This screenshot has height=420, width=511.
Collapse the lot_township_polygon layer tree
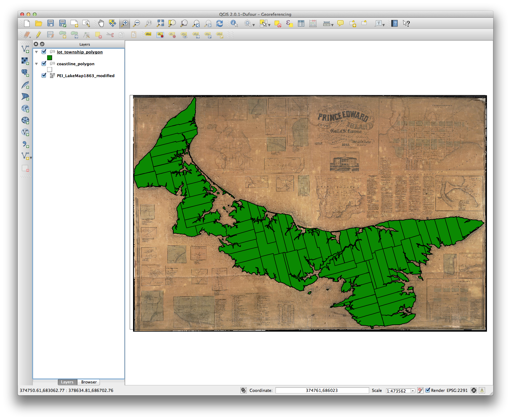37,52
